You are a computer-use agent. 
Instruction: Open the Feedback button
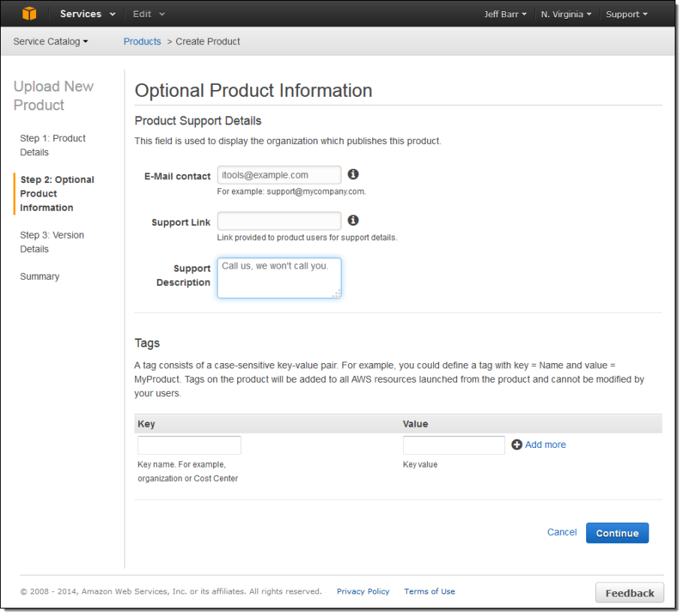(629, 593)
